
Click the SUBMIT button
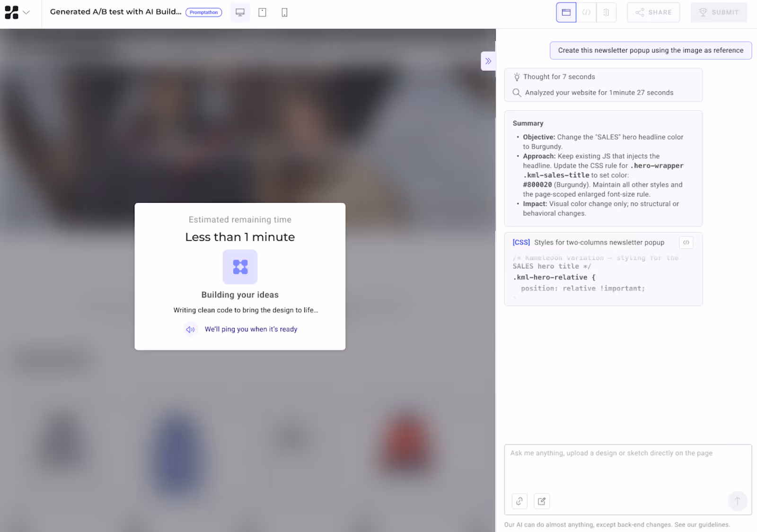(x=719, y=12)
